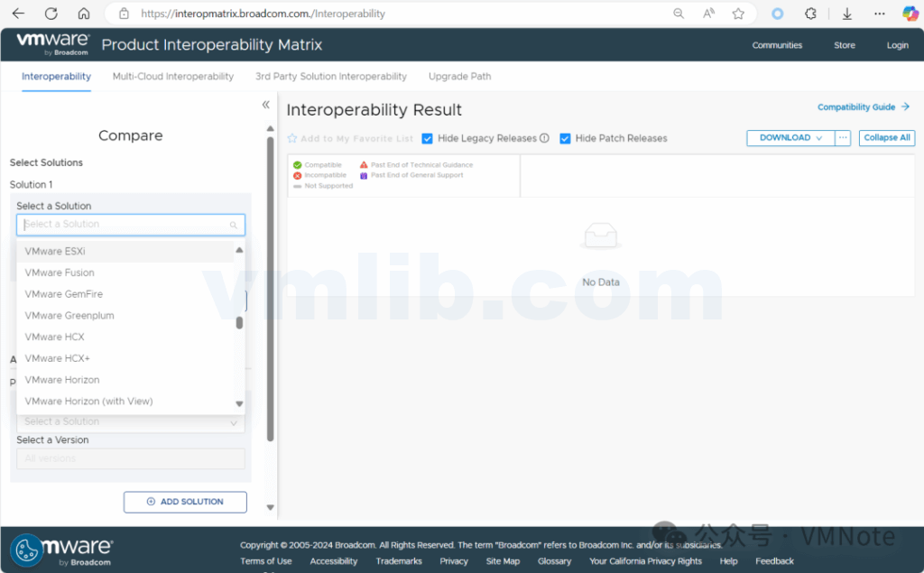Click the solution dropdown list scrollbar thumb
Image resolution: width=924 pixels, height=573 pixels.
(x=239, y=322)
